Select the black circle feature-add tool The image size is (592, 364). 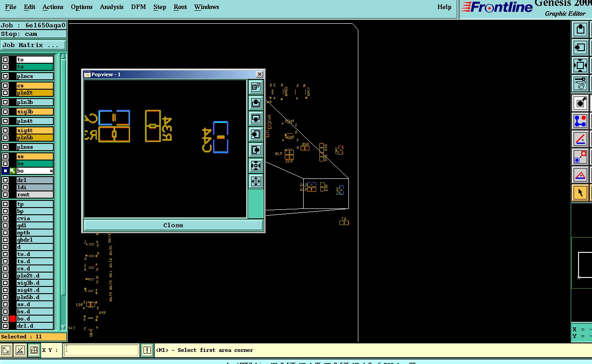(580, 104)
